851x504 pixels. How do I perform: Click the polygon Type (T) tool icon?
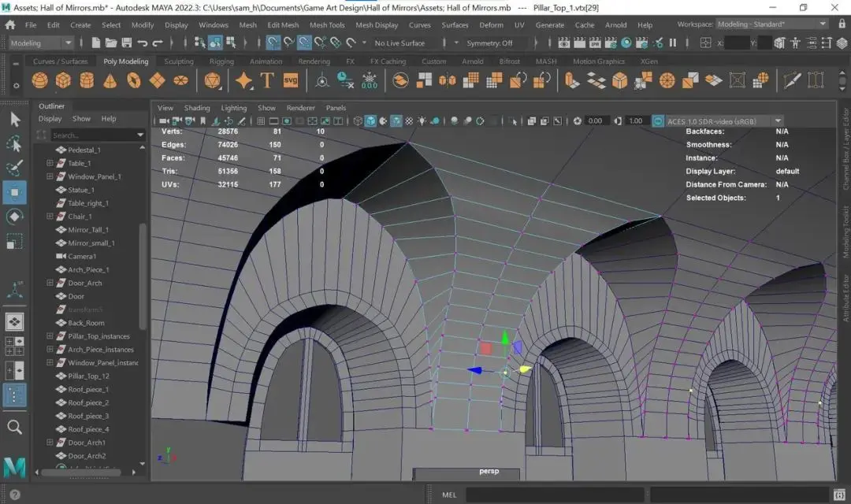[267, 81]
